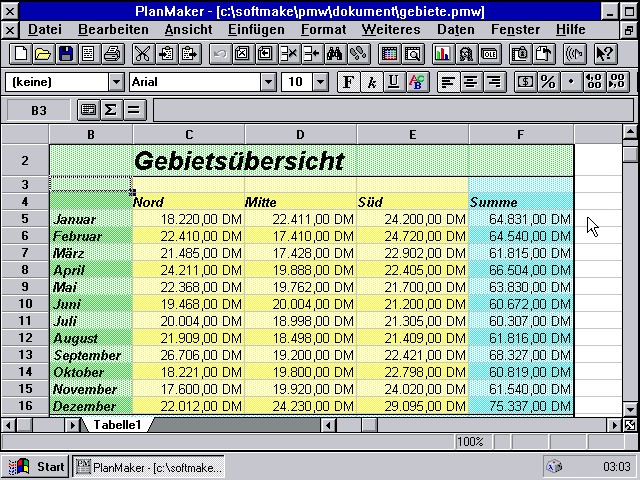Screen dimensions: 640x480
Task: Click the delete cells icon with X
Action: (289, 54)
